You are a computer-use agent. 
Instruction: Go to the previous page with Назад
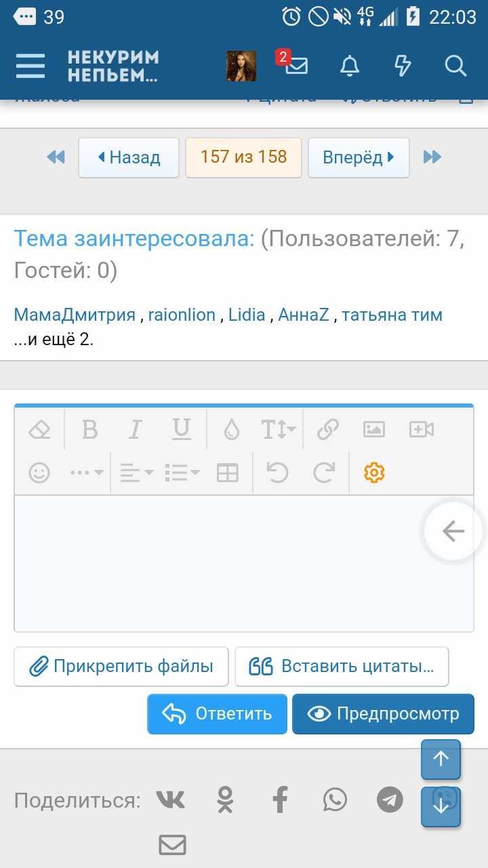click(129, 158)
